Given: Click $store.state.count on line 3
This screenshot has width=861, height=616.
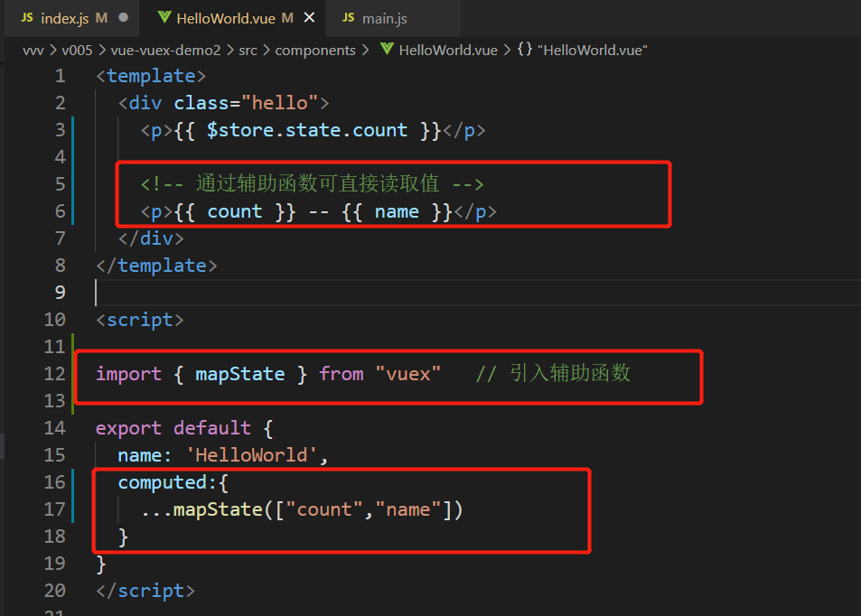Looking at the screenshot, I should [307, 130].
